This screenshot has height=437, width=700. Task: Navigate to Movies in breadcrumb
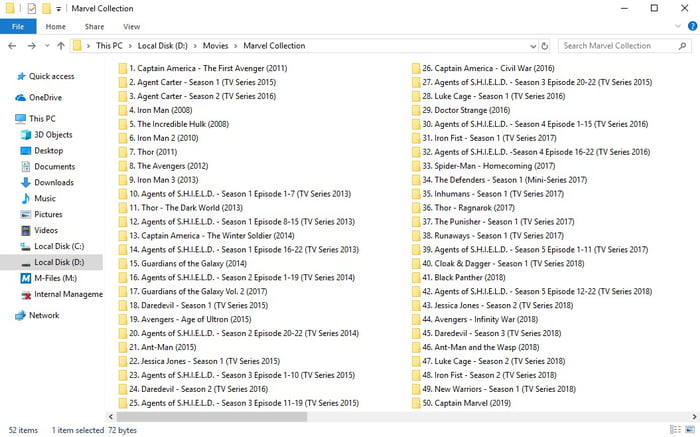215,46
